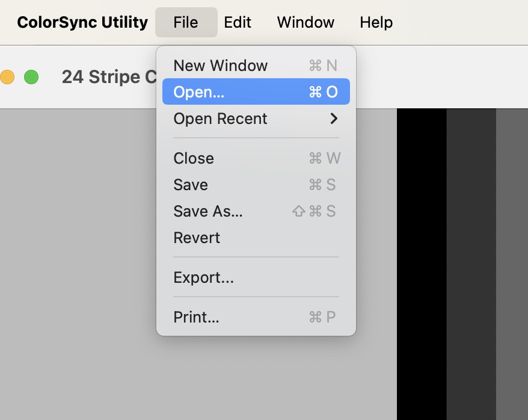Click the "24 Stripe" window title
The height and width of the screenshot is (420, 528).
tap(108, 77)
